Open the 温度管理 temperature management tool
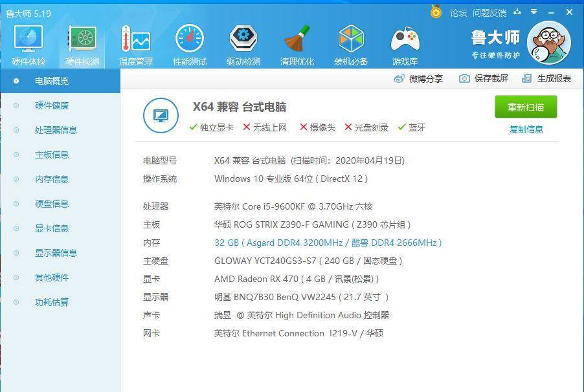 [135, 42]
